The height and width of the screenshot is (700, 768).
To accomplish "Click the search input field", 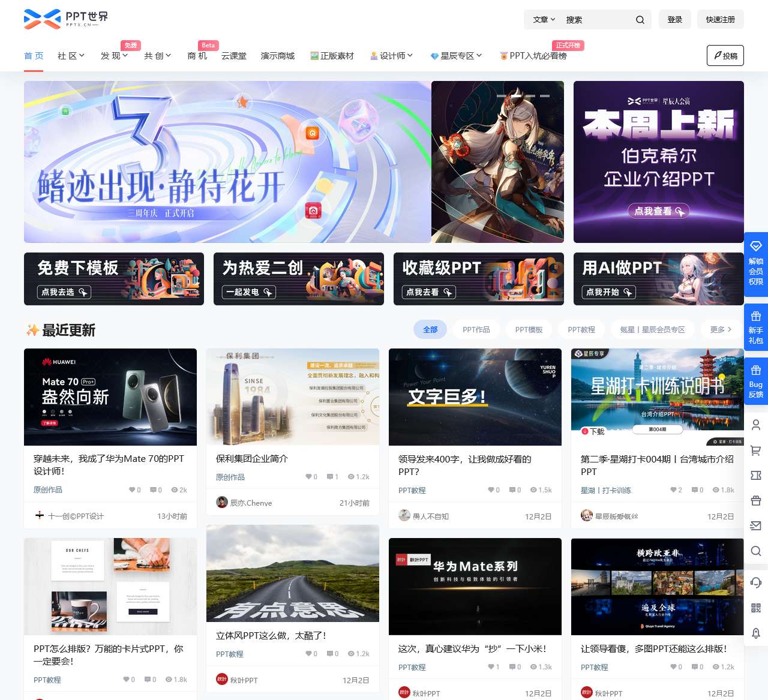I will coord(597,20).
